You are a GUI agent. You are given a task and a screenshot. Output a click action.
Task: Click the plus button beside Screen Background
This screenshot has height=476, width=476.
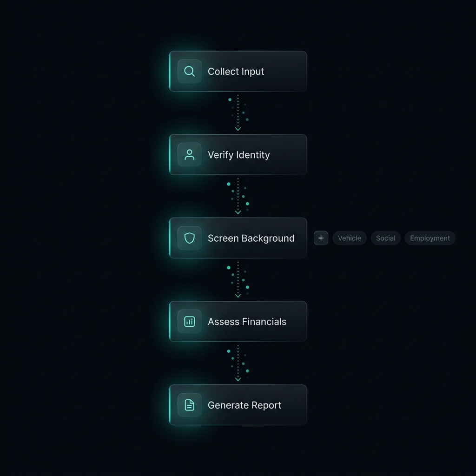(321, 238)
